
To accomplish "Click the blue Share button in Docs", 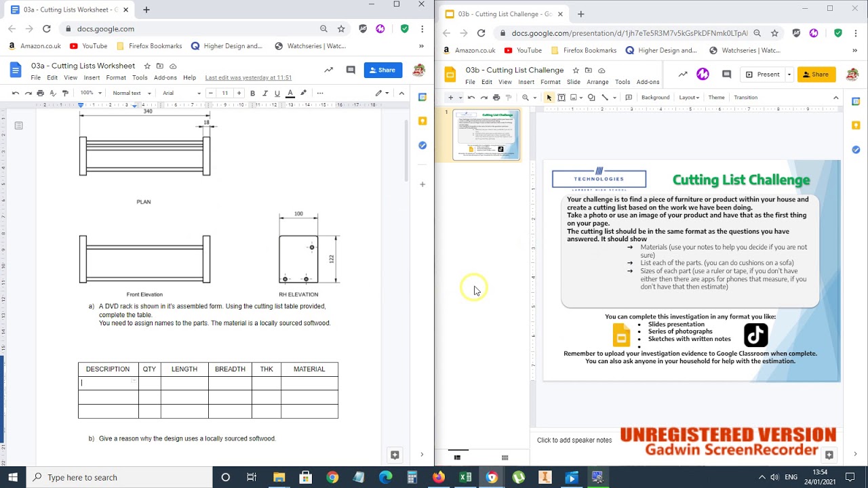I will 383,70.
